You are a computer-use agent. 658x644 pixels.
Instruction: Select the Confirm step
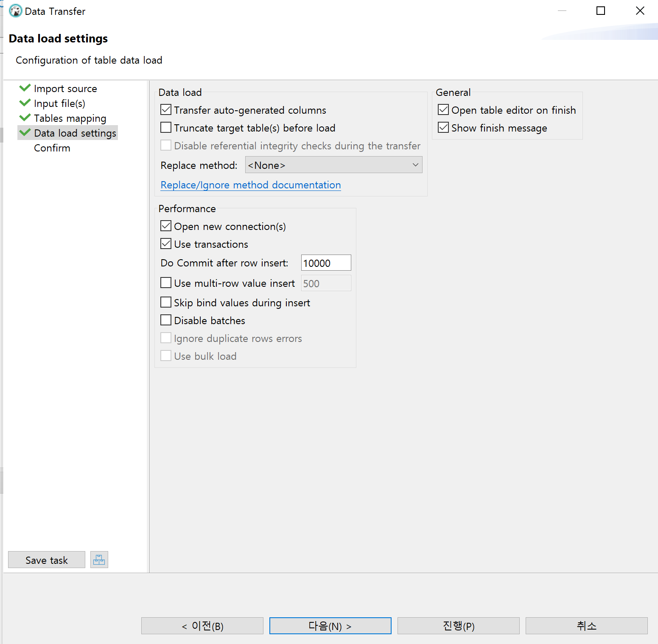[x=52, y=148]
